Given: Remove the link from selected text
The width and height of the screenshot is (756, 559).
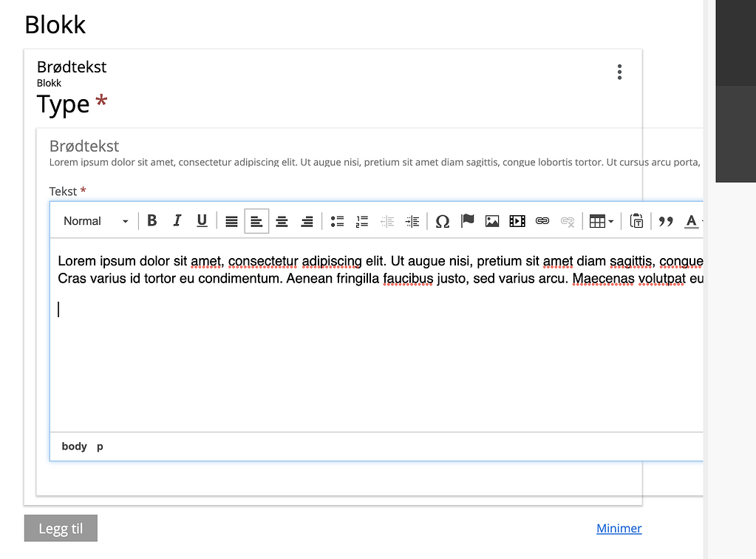Looking at the screenshot, I should [567, 220].
